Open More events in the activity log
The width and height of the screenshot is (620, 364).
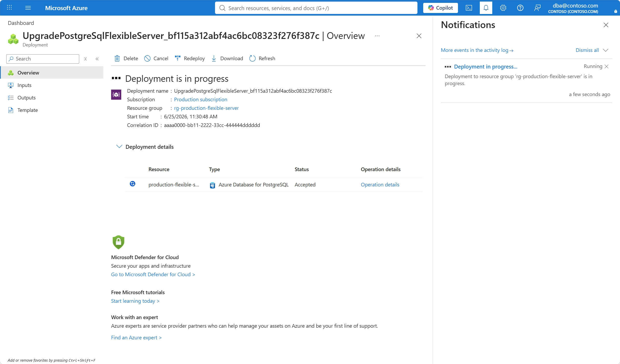tap(477, 50)
